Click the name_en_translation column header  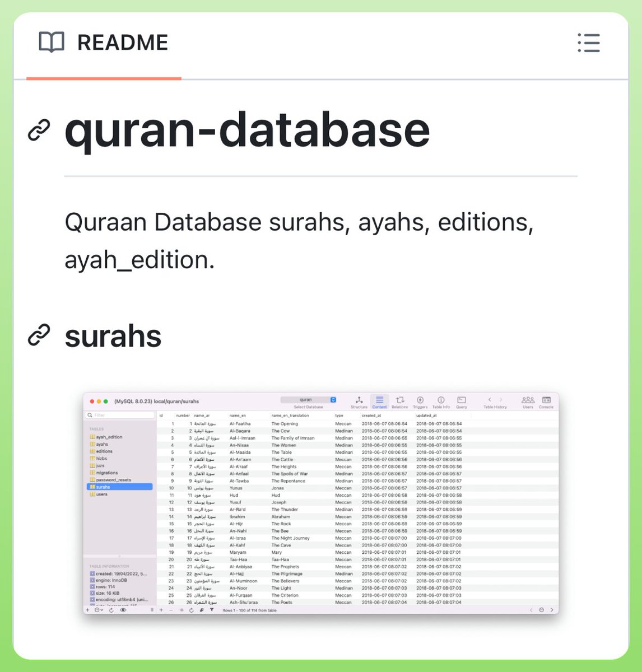[290, 416]
